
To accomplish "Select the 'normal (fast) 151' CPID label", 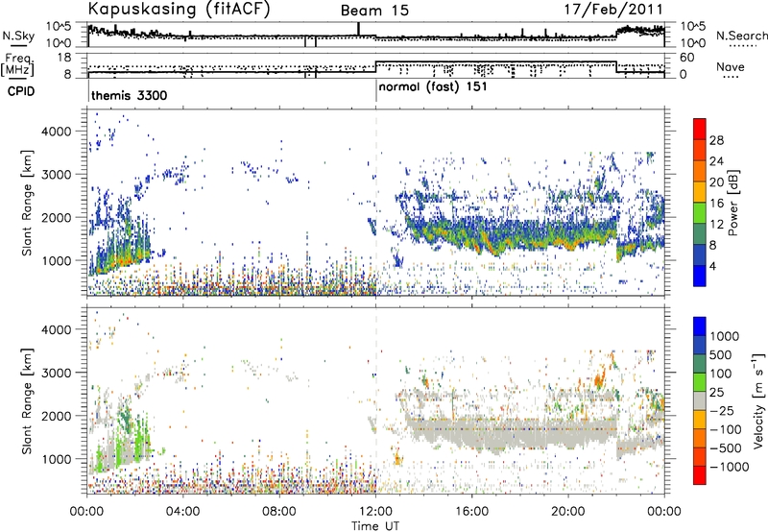I will (x=433, y=86).
